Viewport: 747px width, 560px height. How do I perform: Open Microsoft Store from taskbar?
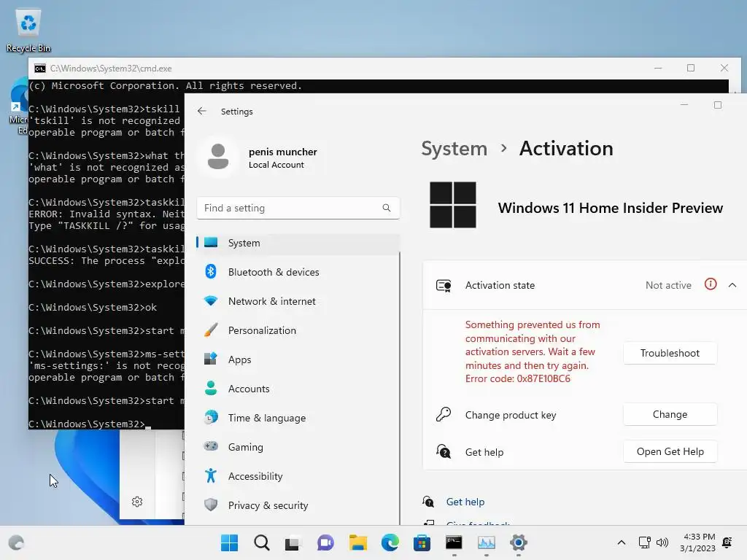[x=422, y=542]
